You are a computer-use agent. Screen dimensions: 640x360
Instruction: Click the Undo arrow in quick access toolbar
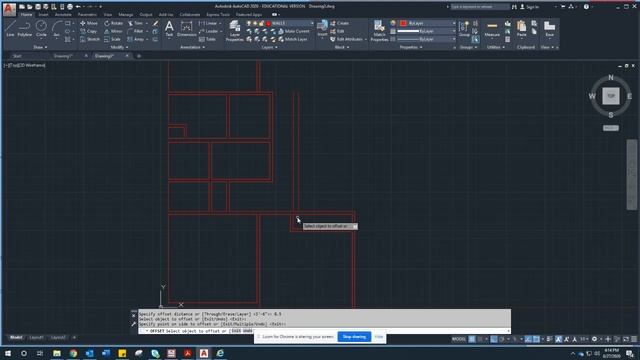78,7
